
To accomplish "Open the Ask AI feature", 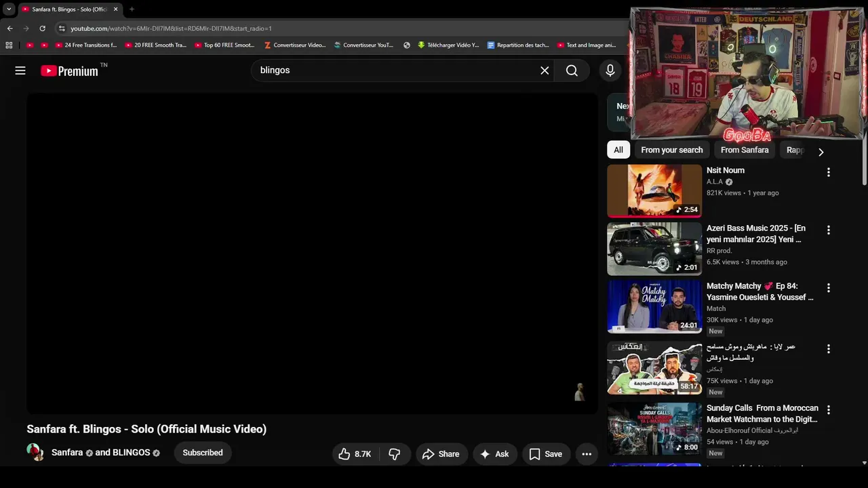I will pyautogui.click(x=494, y=454).
